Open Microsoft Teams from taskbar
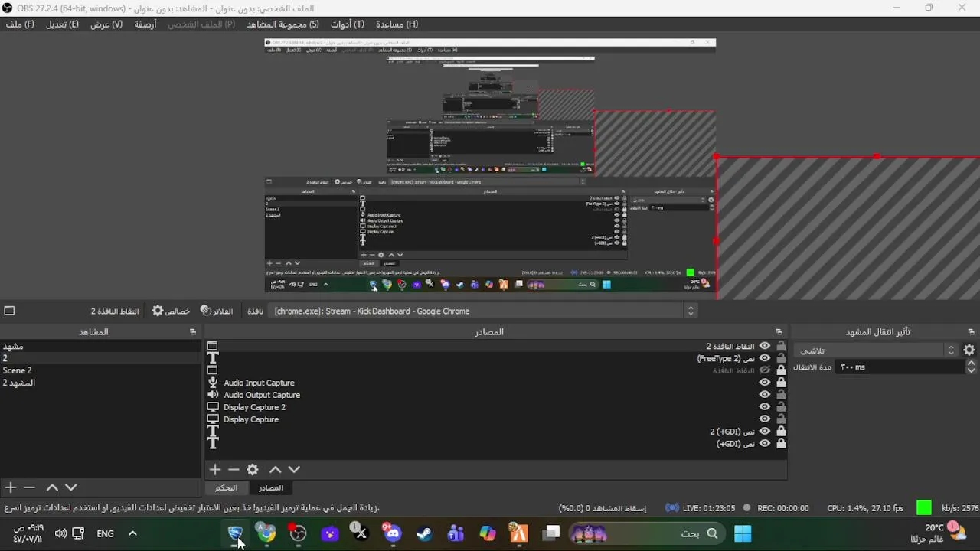 click(456, 533)
